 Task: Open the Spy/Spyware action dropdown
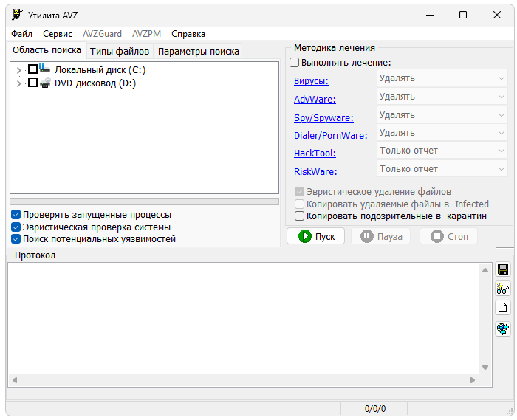[442, 115]
